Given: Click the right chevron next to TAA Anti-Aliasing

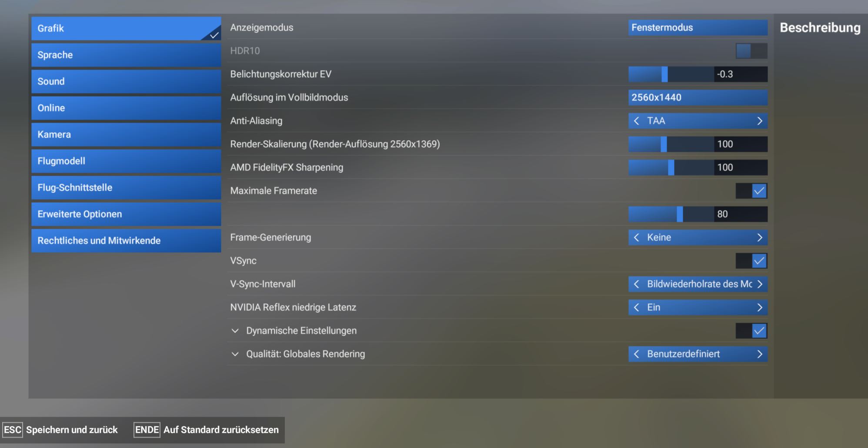Looking at the screenshot, I should point(759,121).
